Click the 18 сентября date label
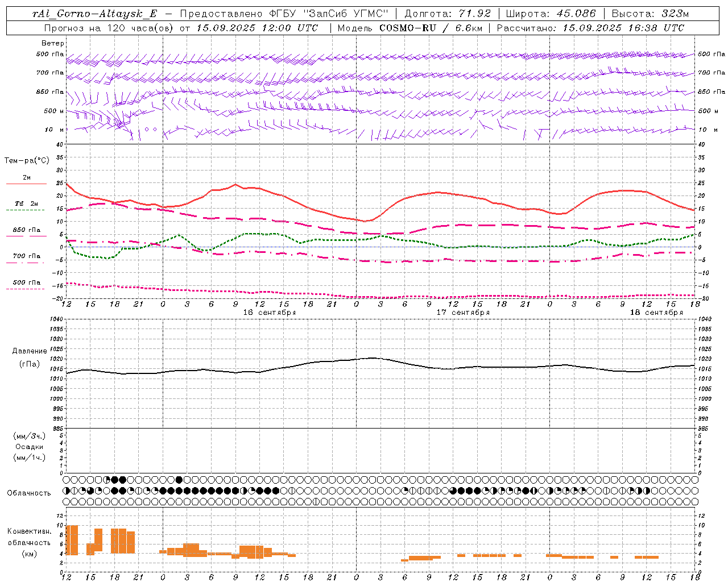 tap(656, 312)
